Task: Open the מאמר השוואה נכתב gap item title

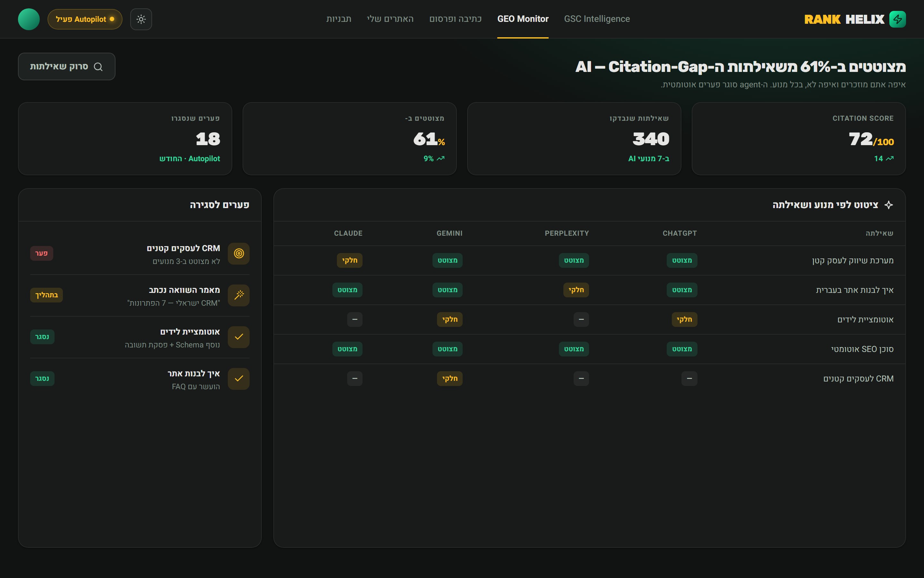Action: pyautogui.click(x=184, y=290)
